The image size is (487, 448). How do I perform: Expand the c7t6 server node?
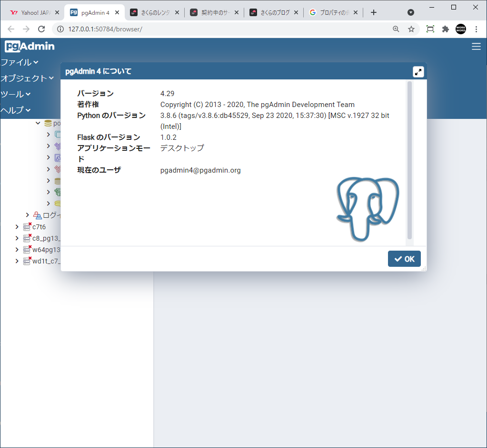click(x=17, y=227)
